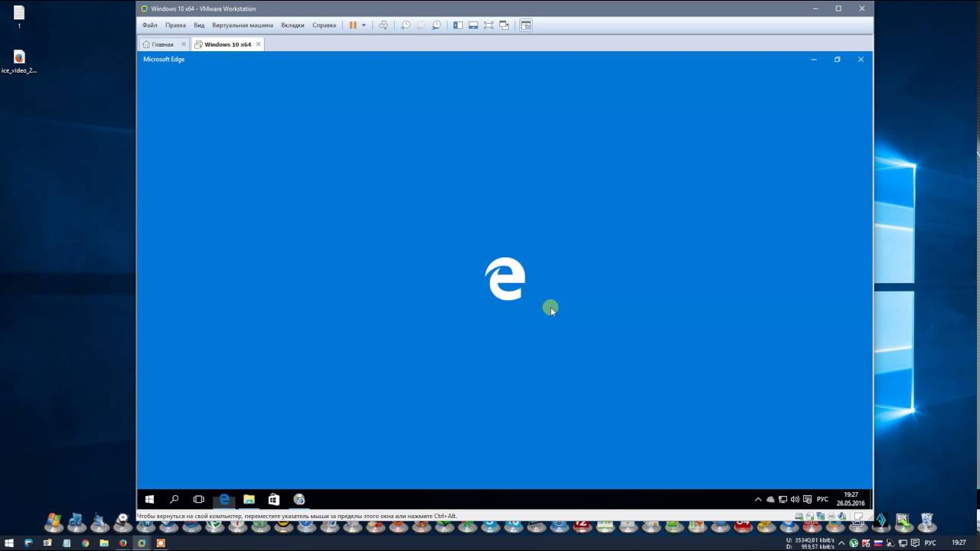The width and height of the screenshot is (980, 551).
Task: Open the host clock showing 19:27
Action: click(x=959, y=543)
